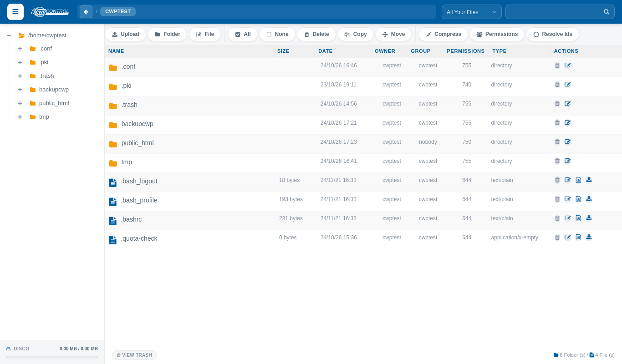Expand the .conf tree node
The image size is (622, 364).
point(20,49)
